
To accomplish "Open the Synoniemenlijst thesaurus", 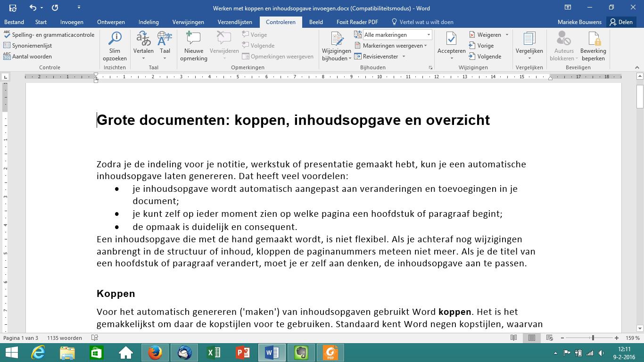I will point(27,46).
